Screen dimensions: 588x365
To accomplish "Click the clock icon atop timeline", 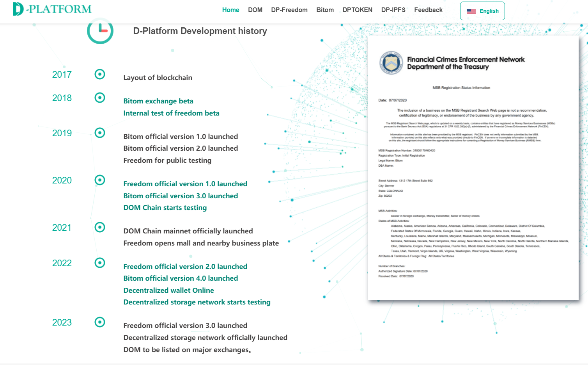I will 100,30.
